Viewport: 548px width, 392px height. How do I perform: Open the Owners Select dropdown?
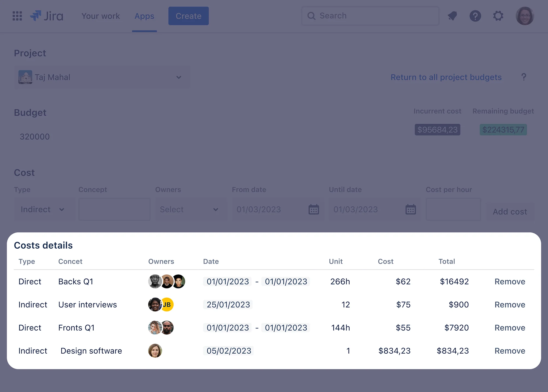(x=191, y=209)
